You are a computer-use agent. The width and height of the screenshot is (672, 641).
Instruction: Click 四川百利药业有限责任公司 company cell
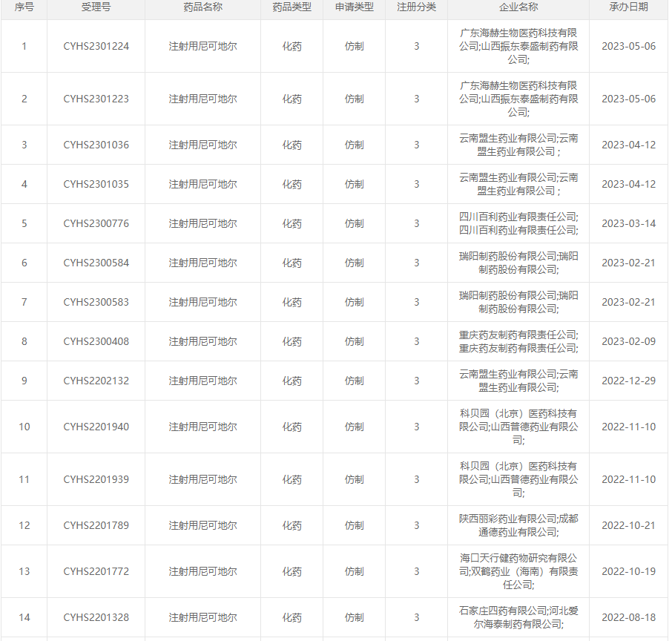click(x=518, y=224)
